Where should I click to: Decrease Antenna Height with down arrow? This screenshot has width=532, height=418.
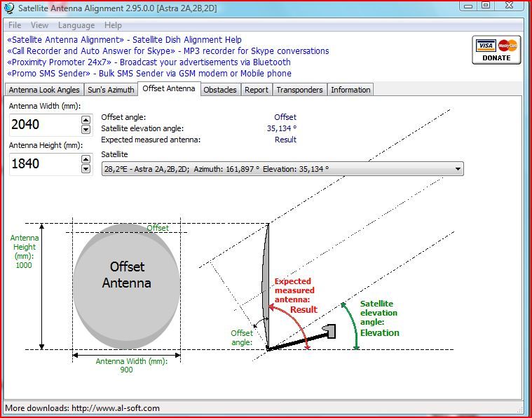point(86,169)
